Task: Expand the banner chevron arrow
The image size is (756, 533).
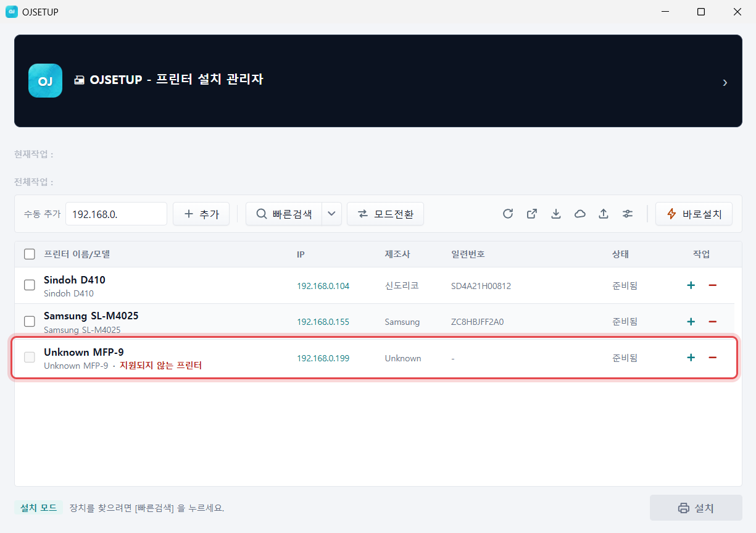Action: point(725,82)
